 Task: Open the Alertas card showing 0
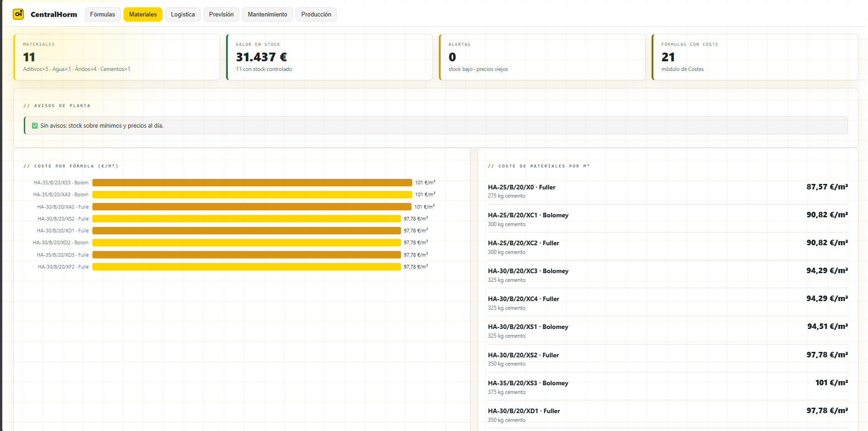[542, 57]
